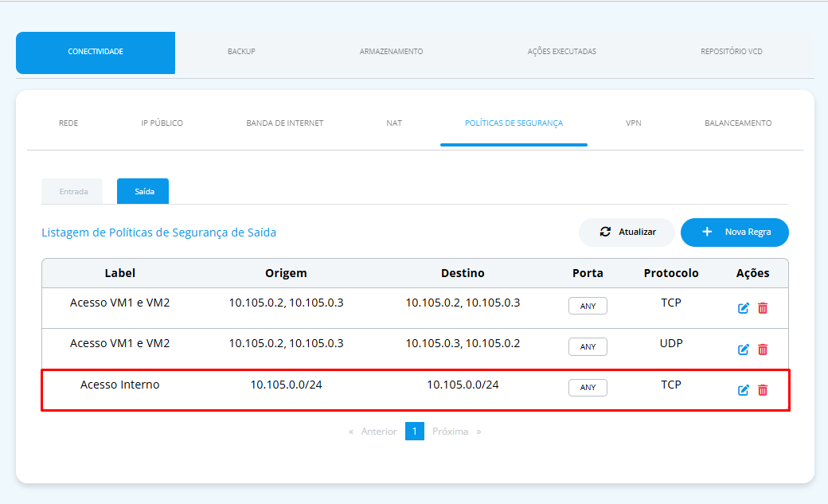This screenshot has width=828, height=504.
Task: Select the Rede sub-tab
Action: coord(68,123)
